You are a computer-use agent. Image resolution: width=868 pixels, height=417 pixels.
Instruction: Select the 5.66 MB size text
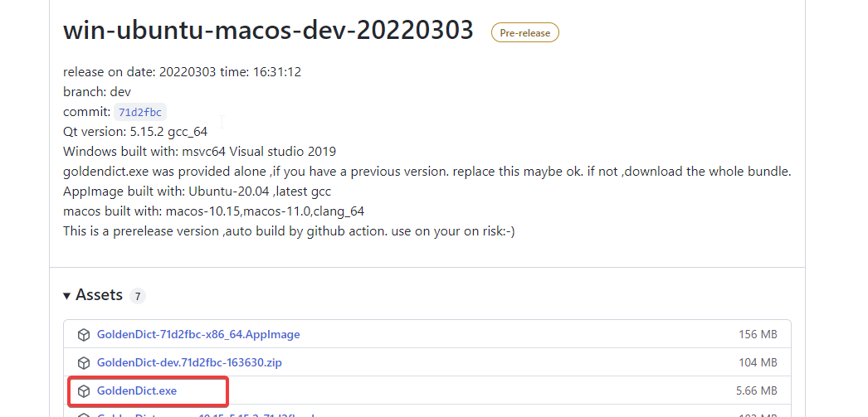tap(756, 391)
